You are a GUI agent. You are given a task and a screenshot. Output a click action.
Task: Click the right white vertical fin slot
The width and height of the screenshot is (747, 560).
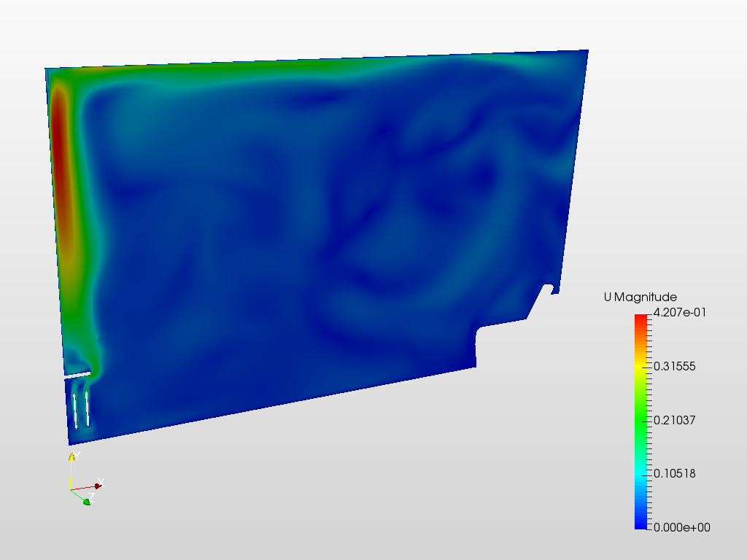tap(88, 408)
